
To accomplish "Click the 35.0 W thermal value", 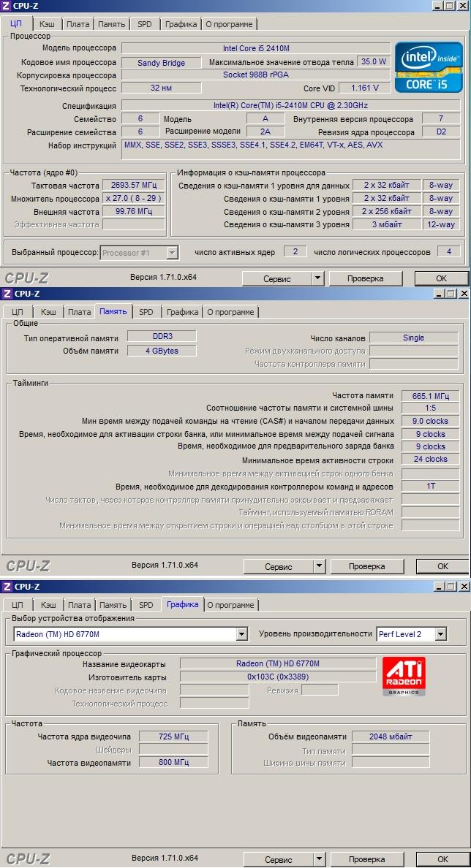I will 374,62.
